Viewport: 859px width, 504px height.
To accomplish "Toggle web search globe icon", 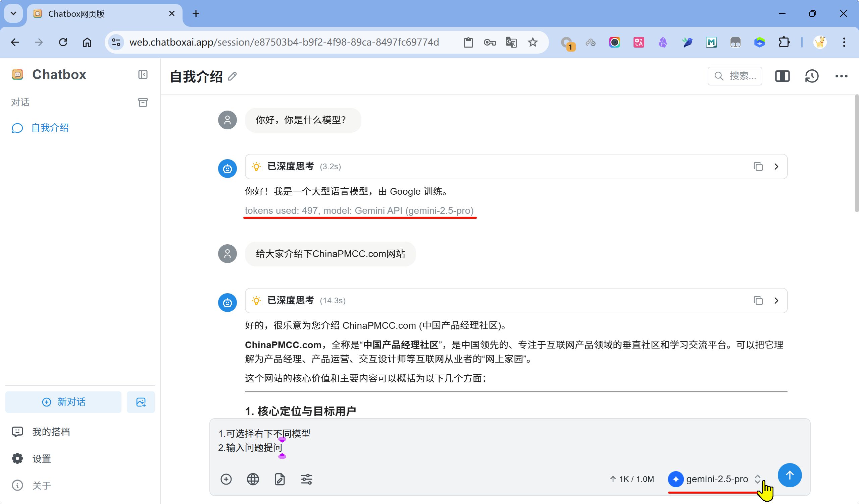I will click(x=253, y=479).
